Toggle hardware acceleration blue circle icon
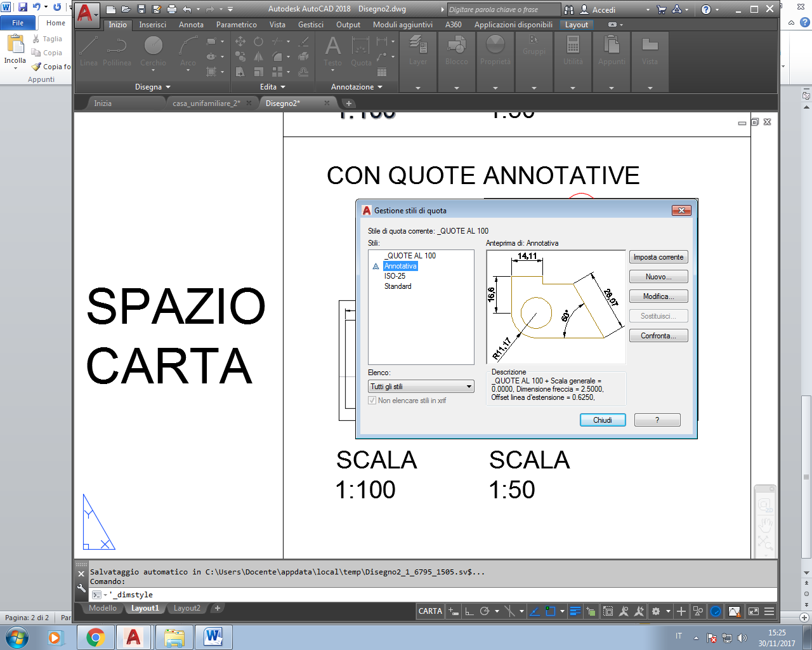 pyautogui.click(x=716, y=611)
